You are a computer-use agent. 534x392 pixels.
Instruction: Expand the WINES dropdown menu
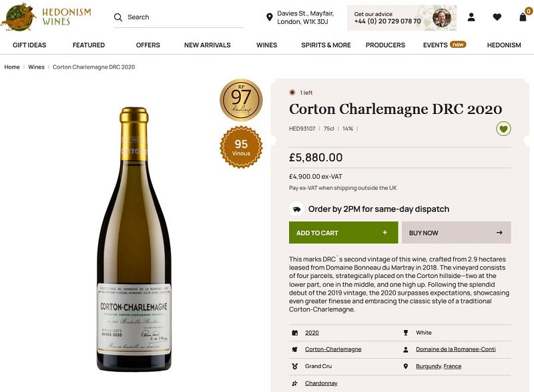(x=266, y=45)
